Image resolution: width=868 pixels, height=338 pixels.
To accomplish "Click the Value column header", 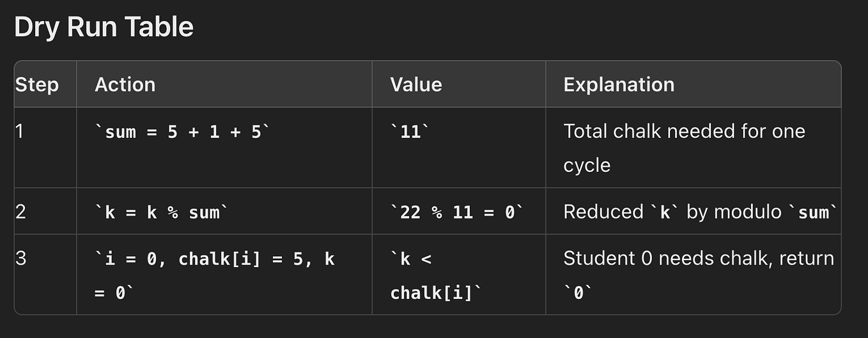I will [x=416, y=84].
